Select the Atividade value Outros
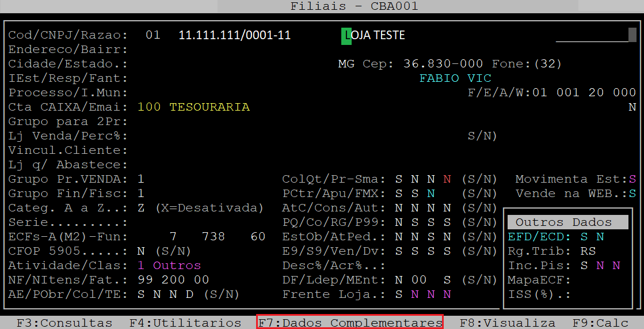The width and height of the screenshot is (644, 329). [177, 266]
